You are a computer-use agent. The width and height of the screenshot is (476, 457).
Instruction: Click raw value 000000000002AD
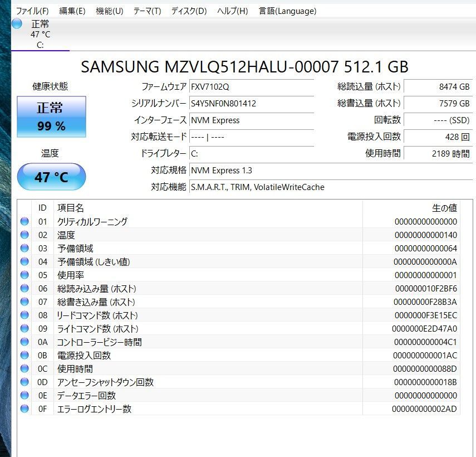424,409
